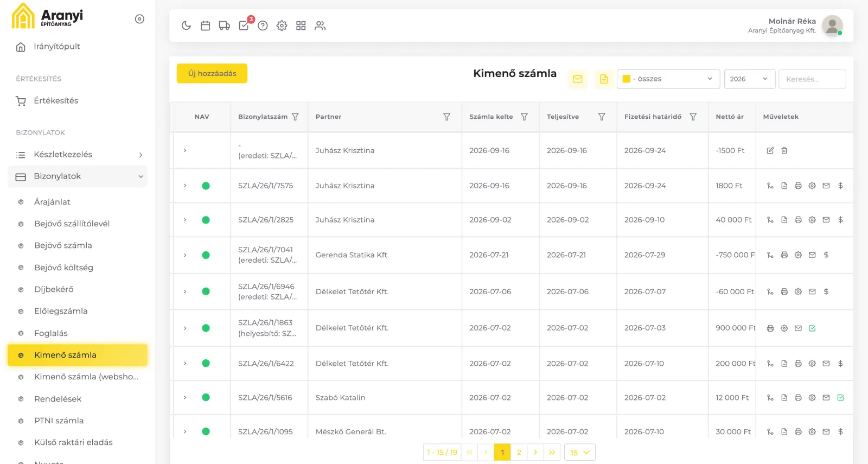Image resolution: width=868 pixels, height=464 pixels.
Task: Click the dollar payment icon for SZLA/26/1/2825
Action: (840, 220)
